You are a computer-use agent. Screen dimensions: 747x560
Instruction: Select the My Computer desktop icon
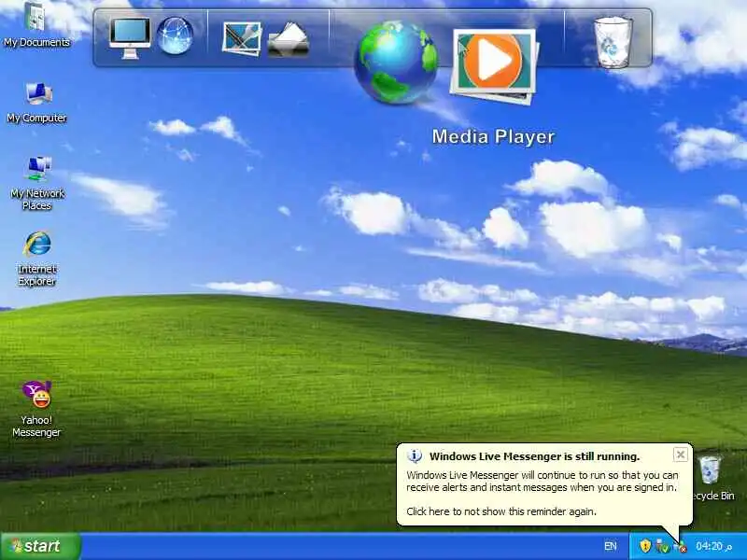pos(36,103)
